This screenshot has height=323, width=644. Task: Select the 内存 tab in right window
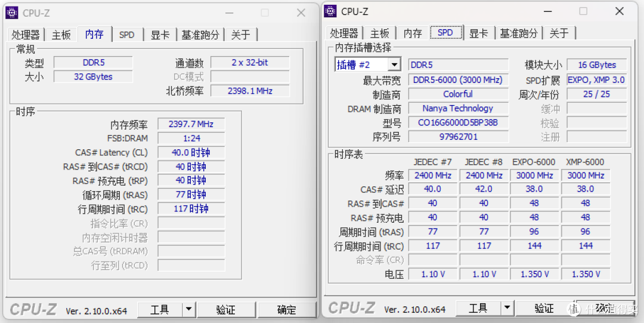pos(413,33)
